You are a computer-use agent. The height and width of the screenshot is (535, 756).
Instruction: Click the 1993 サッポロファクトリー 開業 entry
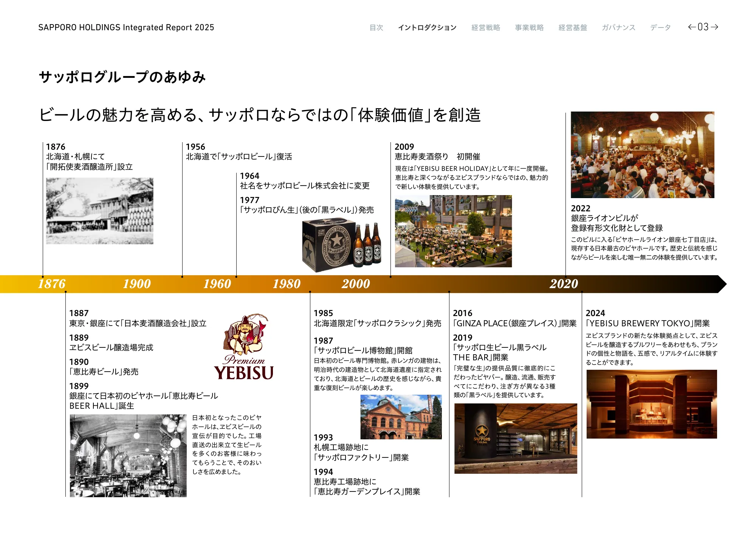(361, 448)
